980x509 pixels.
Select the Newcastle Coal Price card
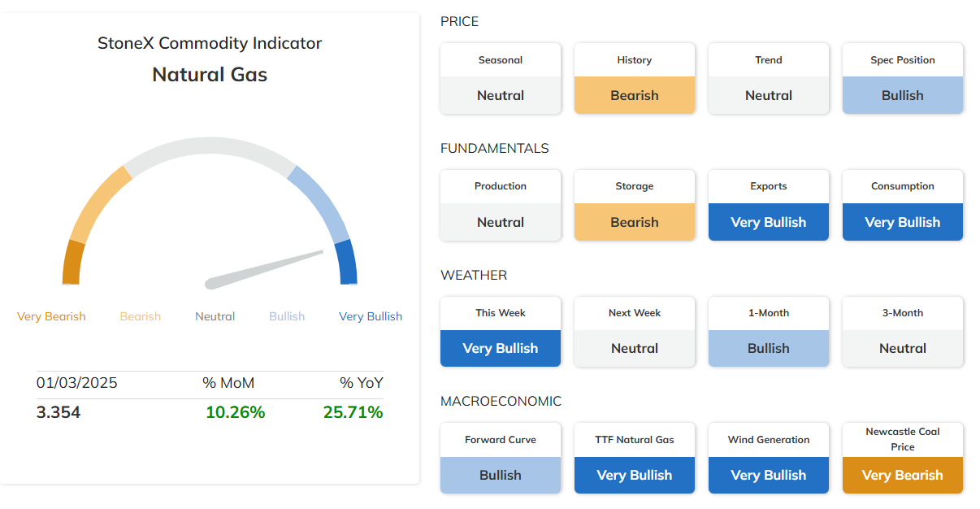903,458
